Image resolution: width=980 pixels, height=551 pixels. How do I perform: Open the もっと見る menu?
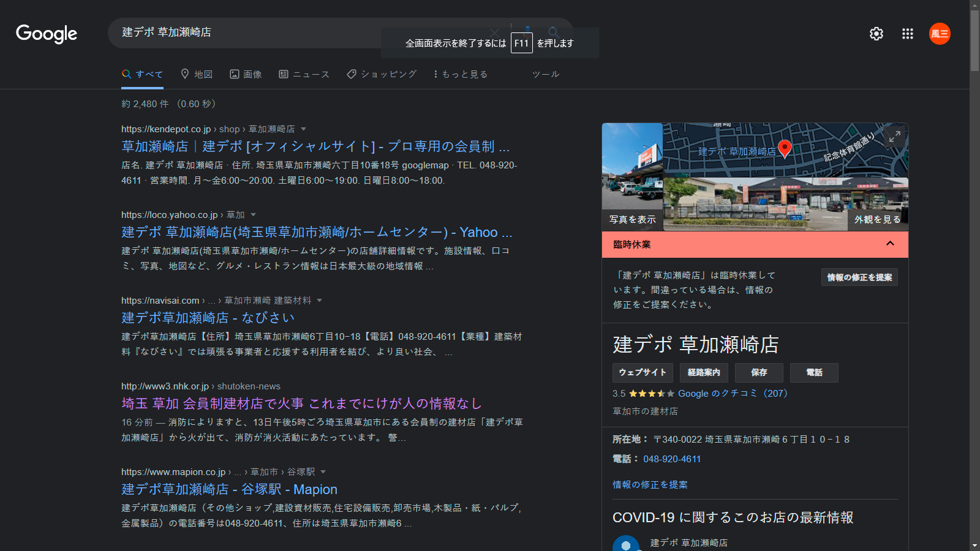coord(461,74)
